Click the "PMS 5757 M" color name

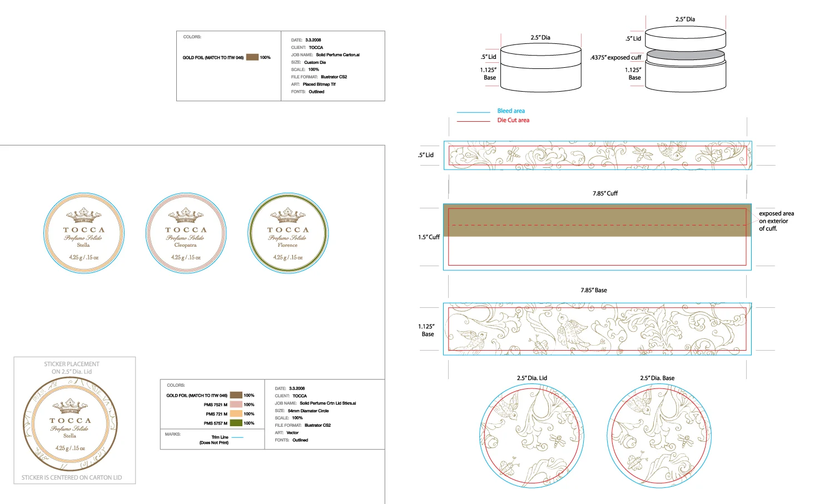coord(215,423)
